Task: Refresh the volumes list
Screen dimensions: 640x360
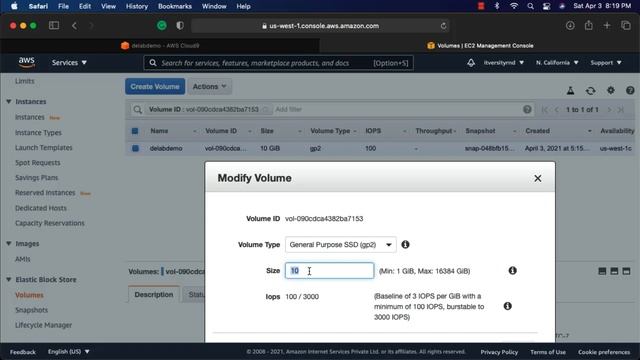Action: coord(590,91)
